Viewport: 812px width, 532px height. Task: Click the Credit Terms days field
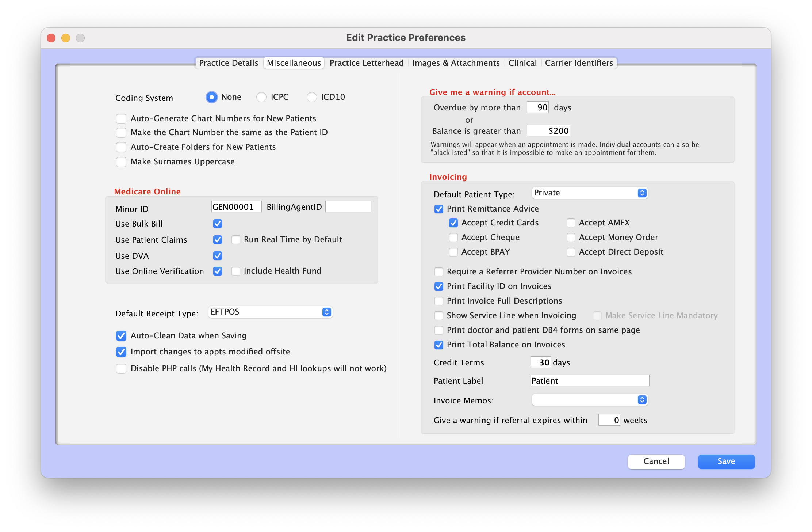(x=540, y=362)
